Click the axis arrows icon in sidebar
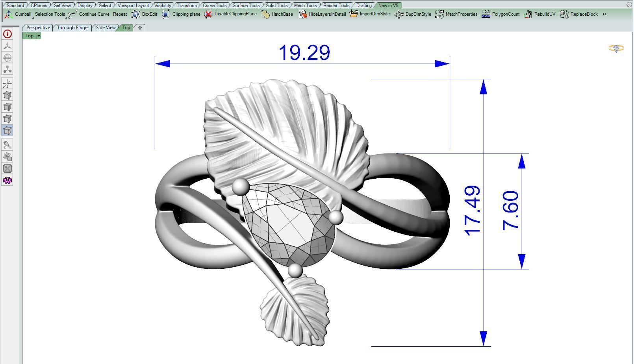634x364 pixels. (x=7, y=83)
